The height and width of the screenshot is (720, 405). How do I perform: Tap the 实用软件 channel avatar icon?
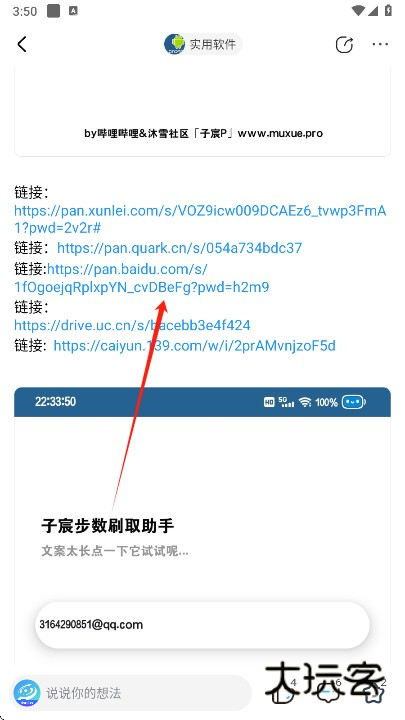coord(174,44)
